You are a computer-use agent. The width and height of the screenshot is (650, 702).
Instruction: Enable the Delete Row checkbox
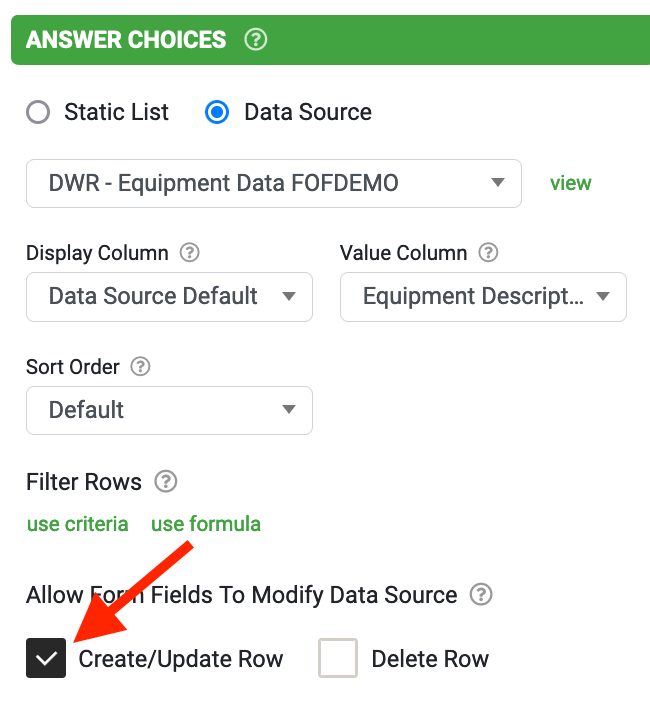click(338, 658)
